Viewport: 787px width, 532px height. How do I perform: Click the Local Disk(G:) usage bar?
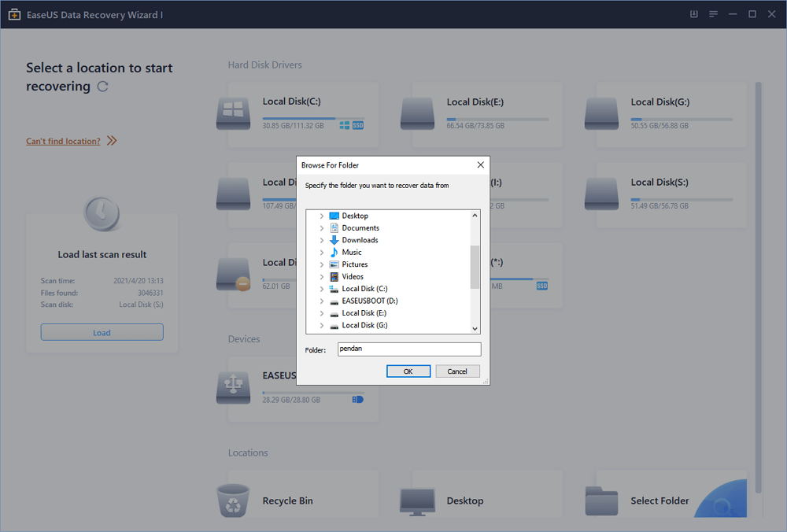coord(682,119)
